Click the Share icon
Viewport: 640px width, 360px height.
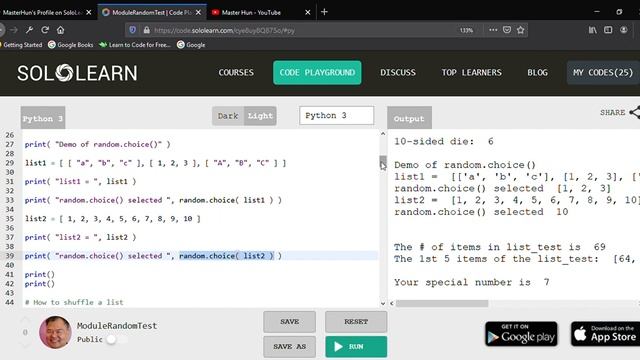coord(634,112)
